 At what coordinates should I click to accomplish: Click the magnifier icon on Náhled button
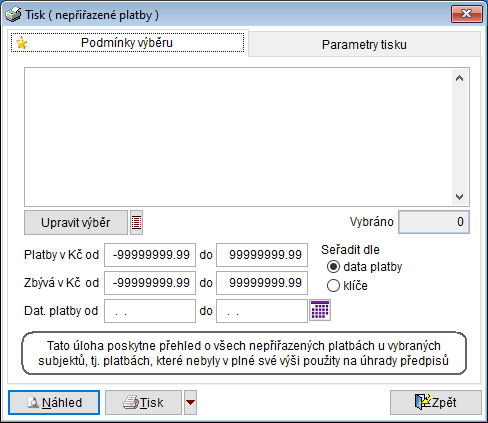tap(33, 403)
